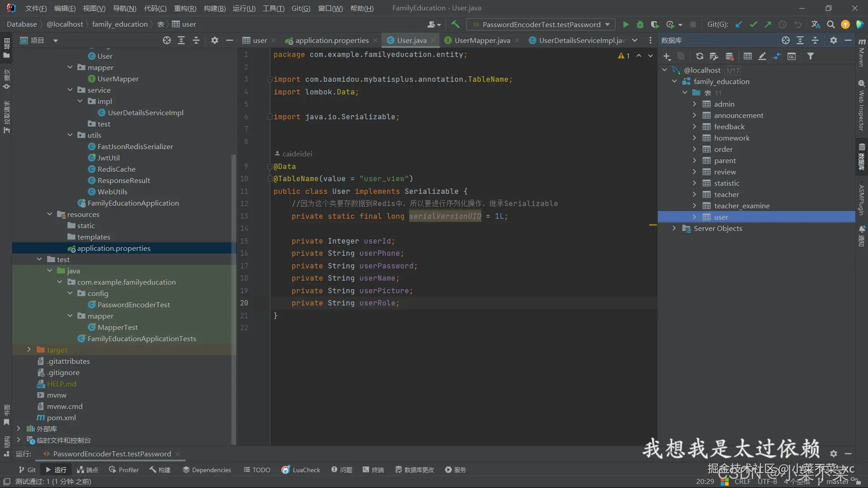Click the green Run button in toolbar
868x488 pixels.
click(626, 24)
